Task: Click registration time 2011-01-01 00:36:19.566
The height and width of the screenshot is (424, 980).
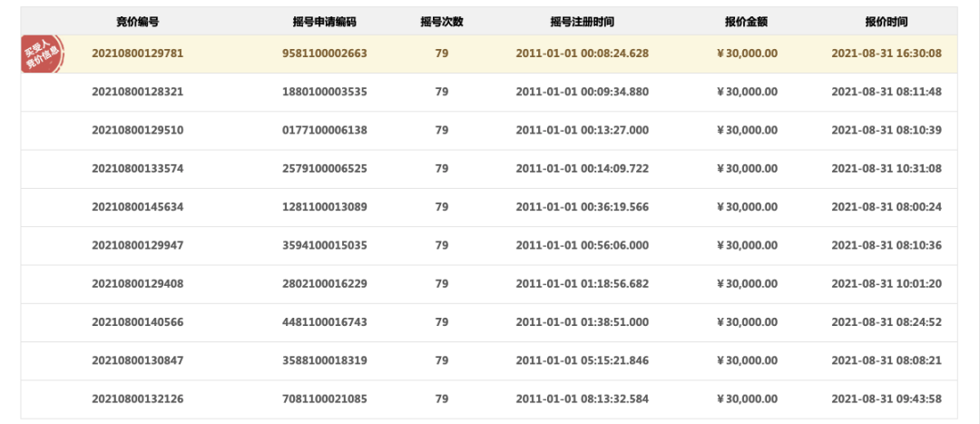Action: (x=583, y=207)
